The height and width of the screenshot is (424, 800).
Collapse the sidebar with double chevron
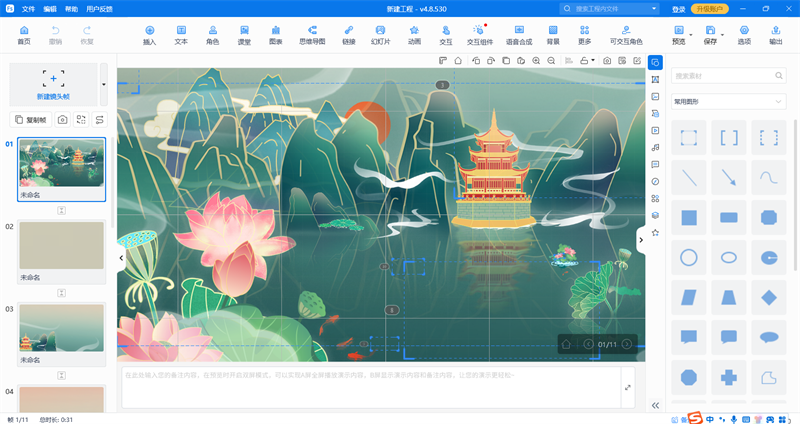click(656, 405)
